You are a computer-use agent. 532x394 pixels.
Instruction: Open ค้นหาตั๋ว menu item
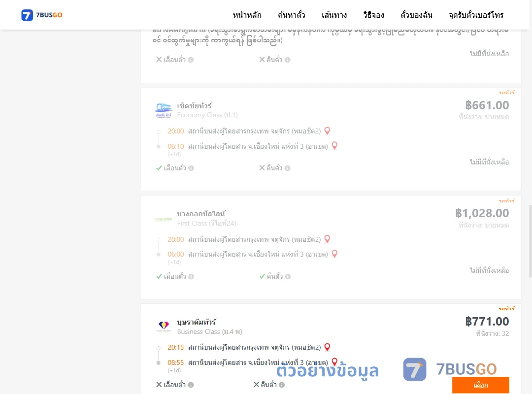[x=292, y=15]
